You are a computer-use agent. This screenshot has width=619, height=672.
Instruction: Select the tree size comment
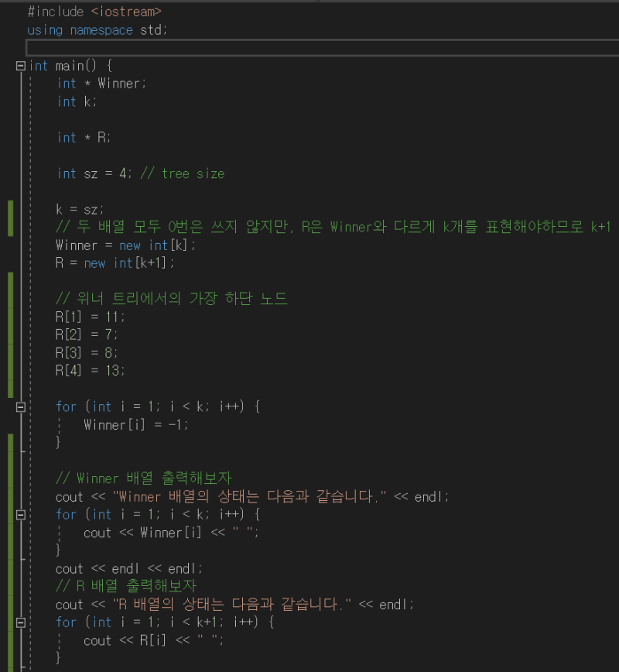183,173
